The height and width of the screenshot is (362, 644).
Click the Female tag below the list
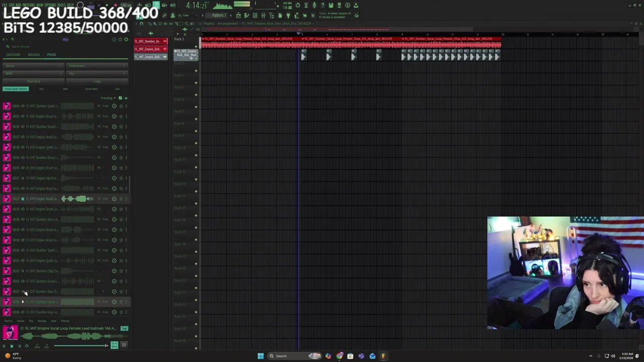42,321
